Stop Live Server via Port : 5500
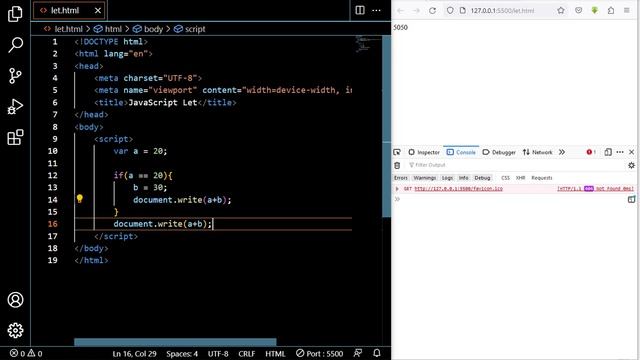 [x=319, y=353]
